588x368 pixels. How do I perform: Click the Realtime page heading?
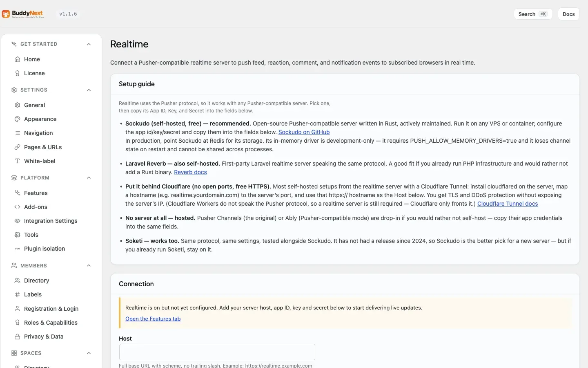tap(129, 44)
